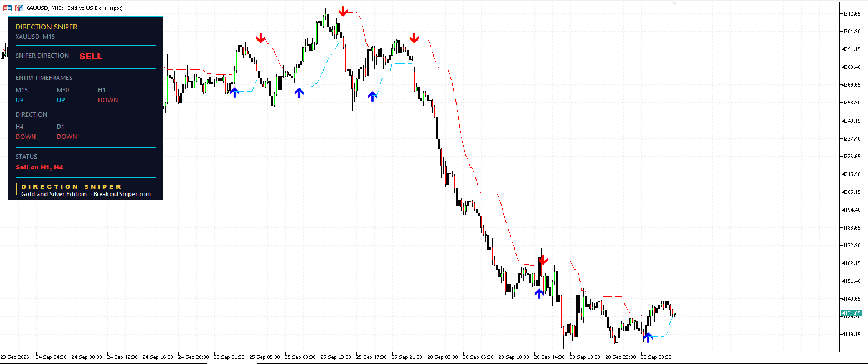Select the blue up arrow near 25 Sep 01:30

235,93
